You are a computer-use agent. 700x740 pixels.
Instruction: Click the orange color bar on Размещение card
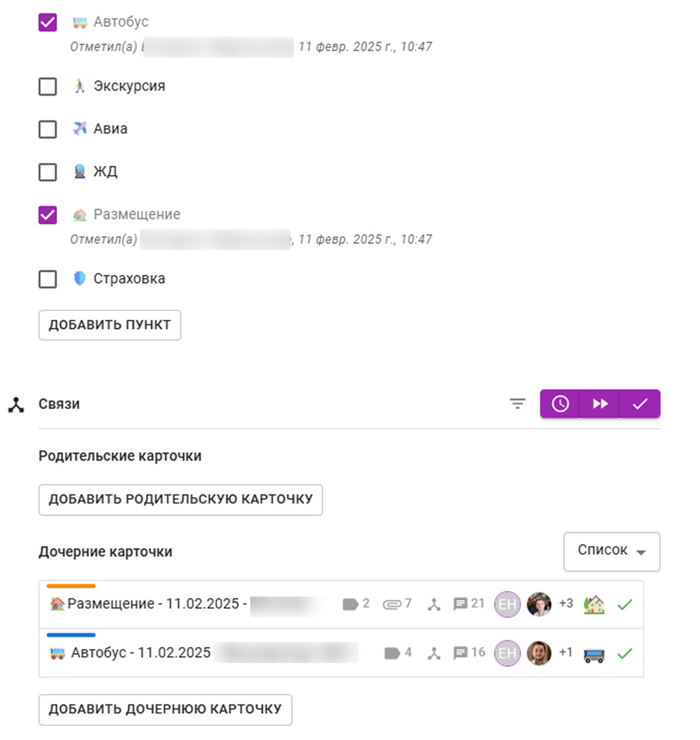click(x=72, y=586)
